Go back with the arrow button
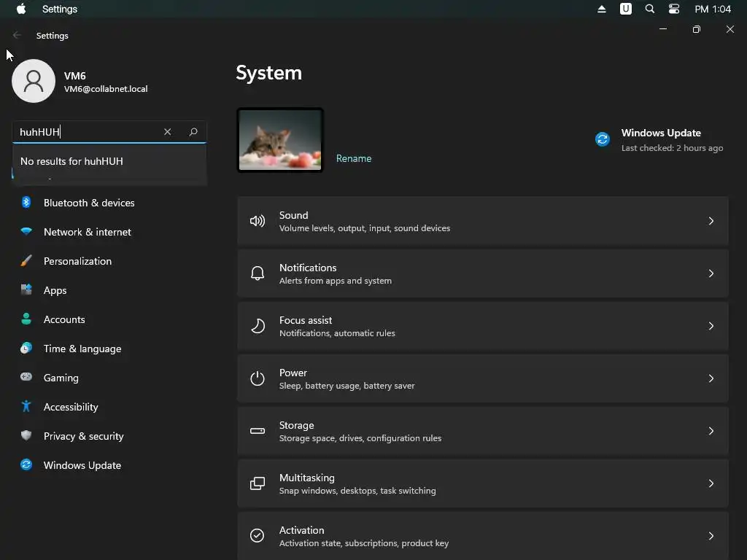This screenshot has height=560, width=747. (x=17, y=35)
